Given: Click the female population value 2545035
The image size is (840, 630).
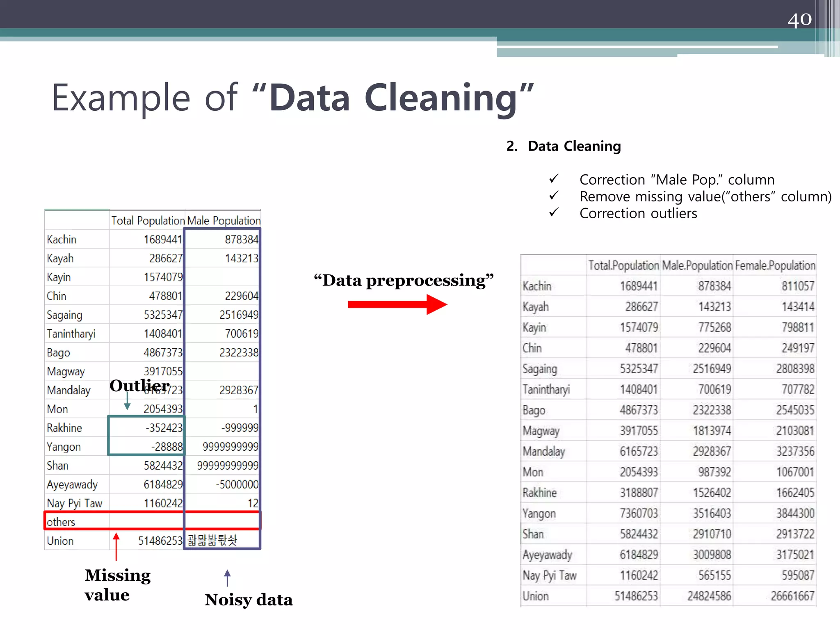Looking at the screenshot, I should click(x=795, y=410).
